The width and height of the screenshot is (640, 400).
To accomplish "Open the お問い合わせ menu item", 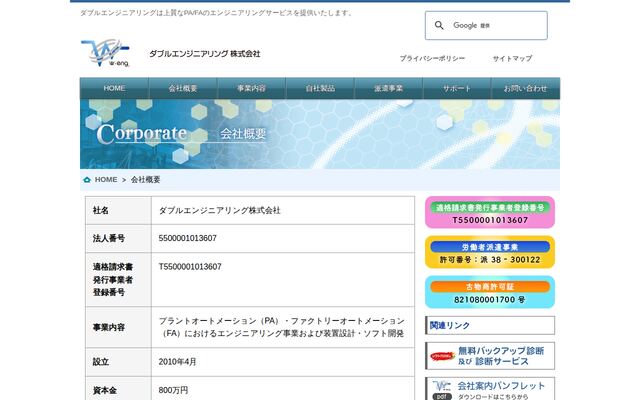I will 526,88.
